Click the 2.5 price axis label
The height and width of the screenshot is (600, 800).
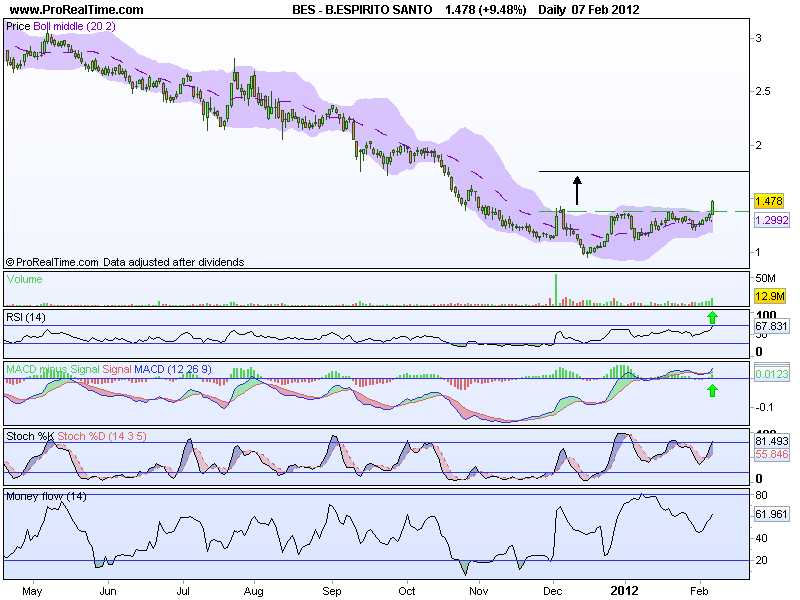[x=763, y=91]
